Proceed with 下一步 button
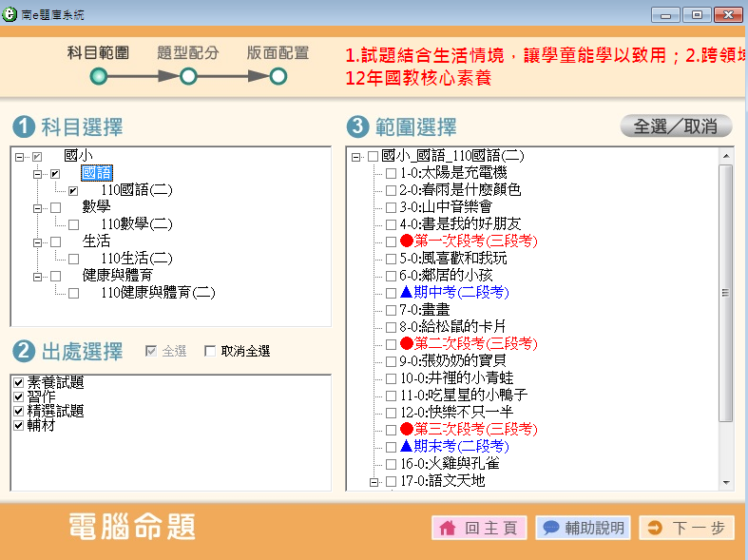 (686, 528)
